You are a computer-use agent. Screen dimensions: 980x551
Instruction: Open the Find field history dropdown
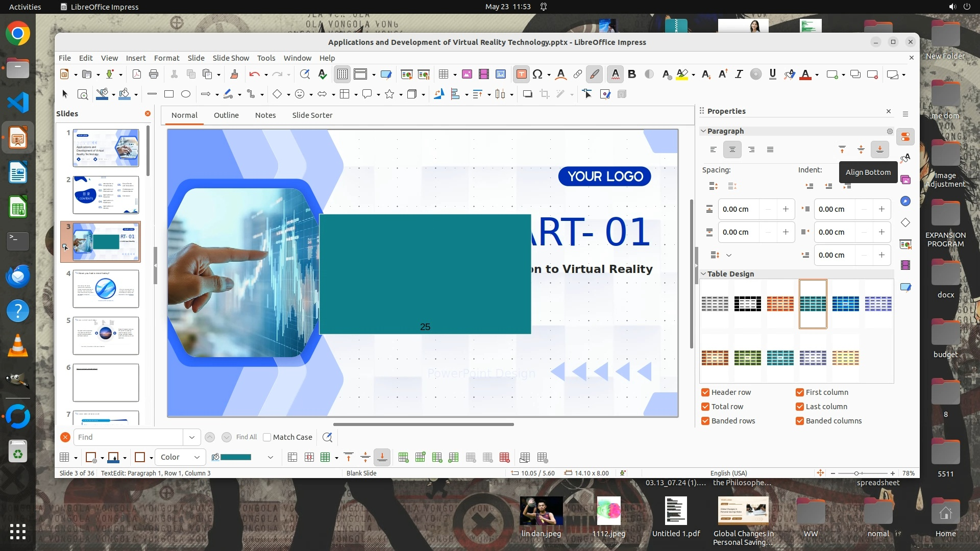(191, 437)
